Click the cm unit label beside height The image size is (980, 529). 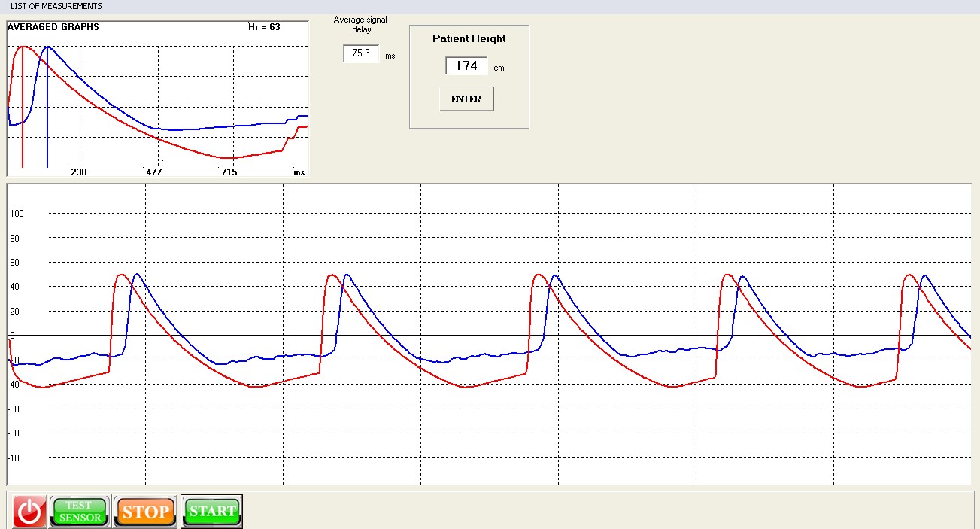coord(499,68)
